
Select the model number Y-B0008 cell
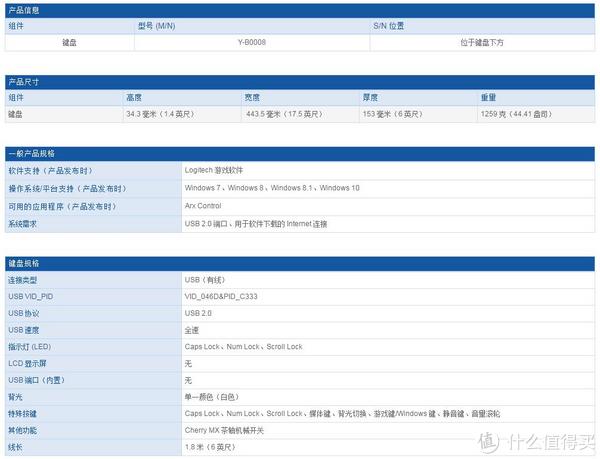pyautogui.click(x=252, y=42)
